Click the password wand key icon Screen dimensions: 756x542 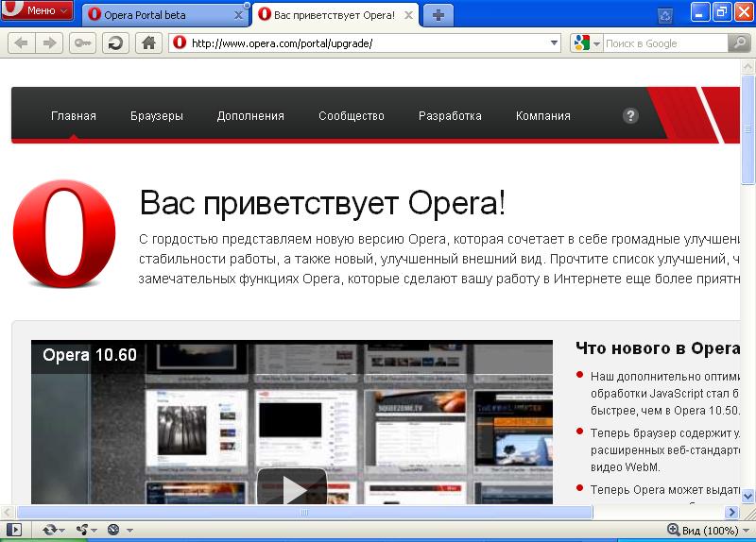82,43
